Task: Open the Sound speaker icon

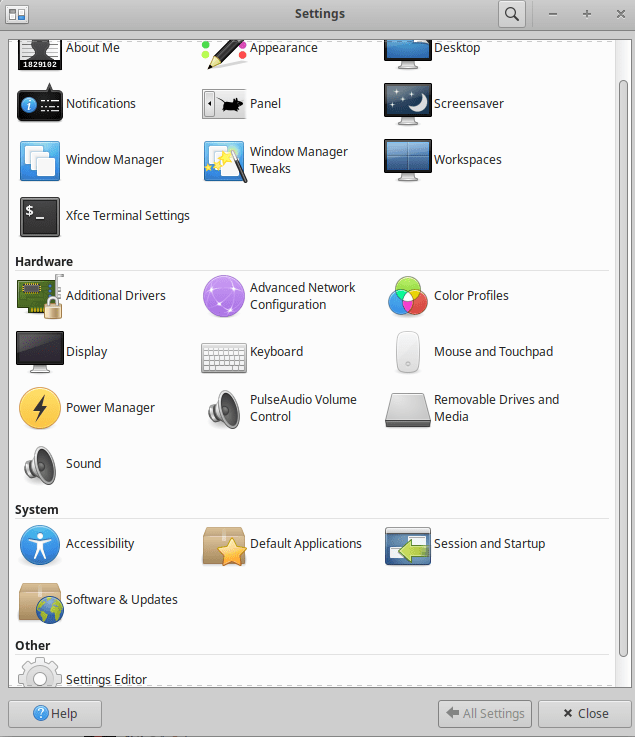Action: tap(40, 465)
